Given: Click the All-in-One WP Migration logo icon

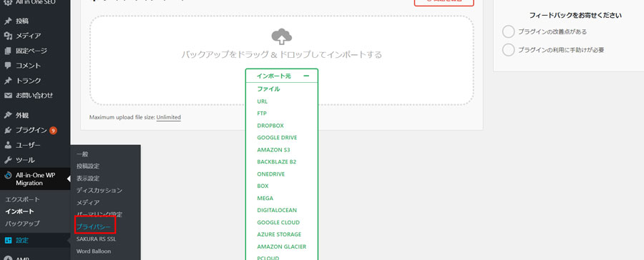Looking at the screenshot, I should (8, 176).
